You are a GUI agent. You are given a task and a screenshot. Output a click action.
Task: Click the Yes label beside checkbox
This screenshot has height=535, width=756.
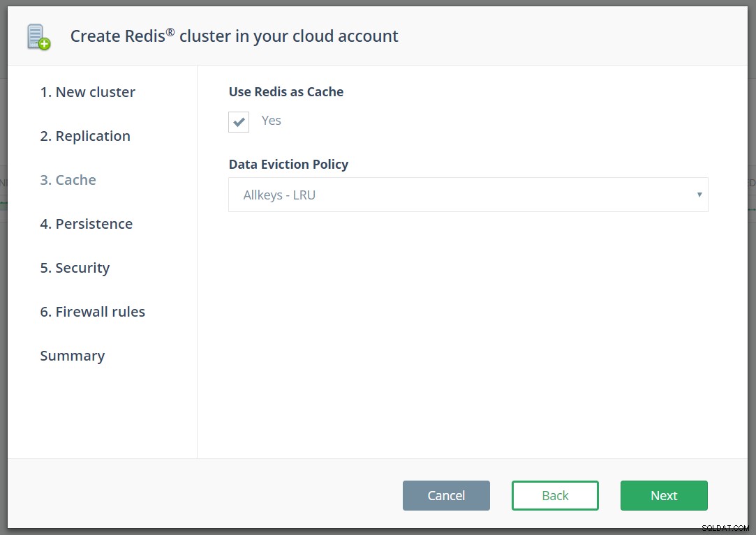(271, 121)
